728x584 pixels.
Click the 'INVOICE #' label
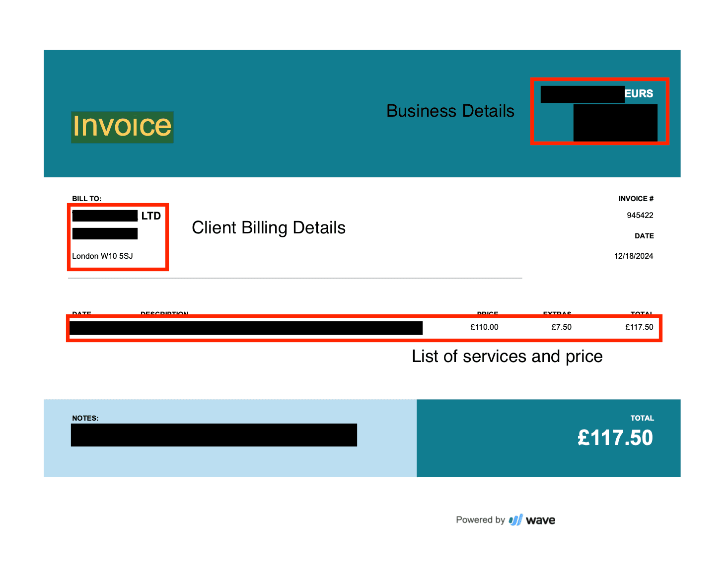[x=636, y=199]
